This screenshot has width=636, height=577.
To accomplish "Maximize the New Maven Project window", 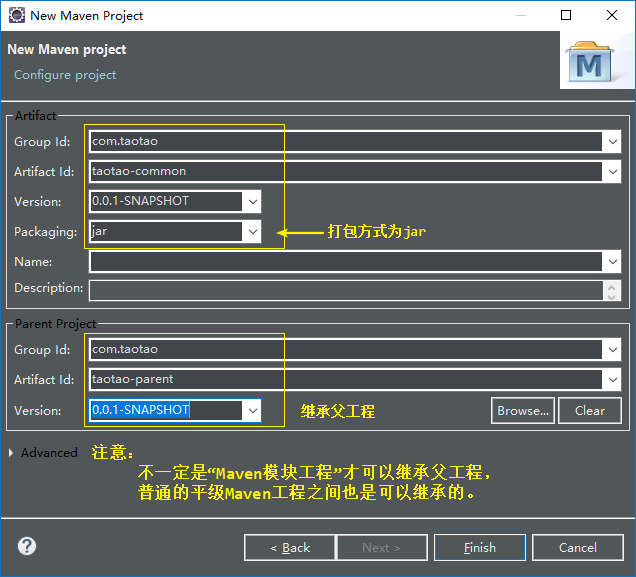I will pos(566,15).
